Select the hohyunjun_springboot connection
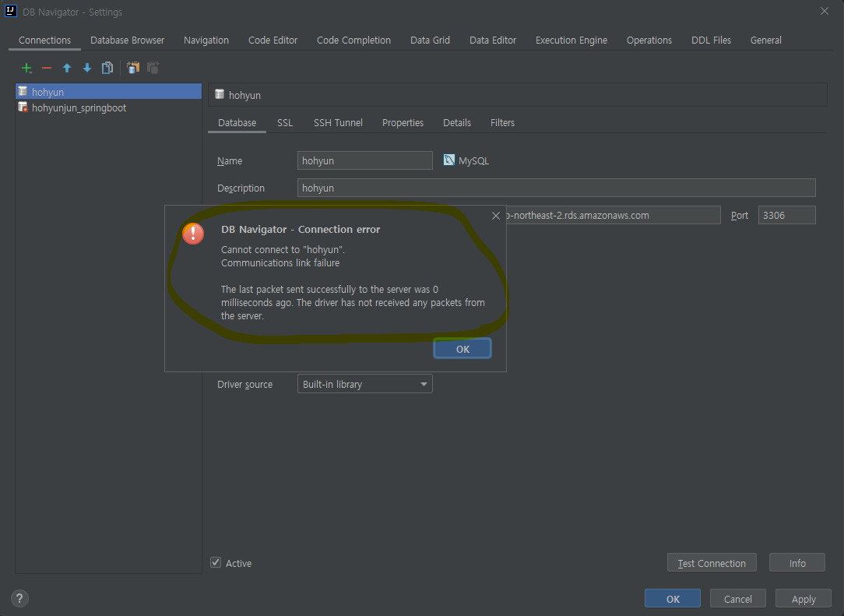The width and height of the screenshot is (844, 616). tap(109, 107)
